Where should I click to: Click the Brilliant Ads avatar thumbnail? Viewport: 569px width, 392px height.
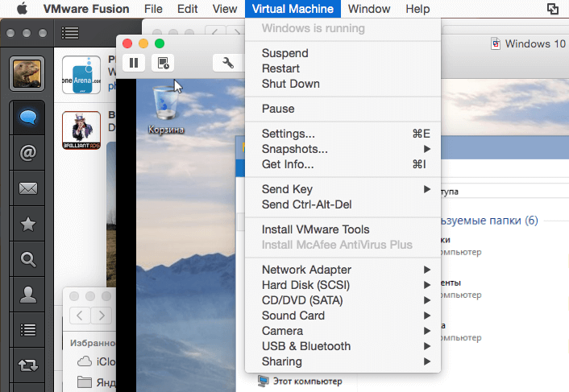point(81,130)
